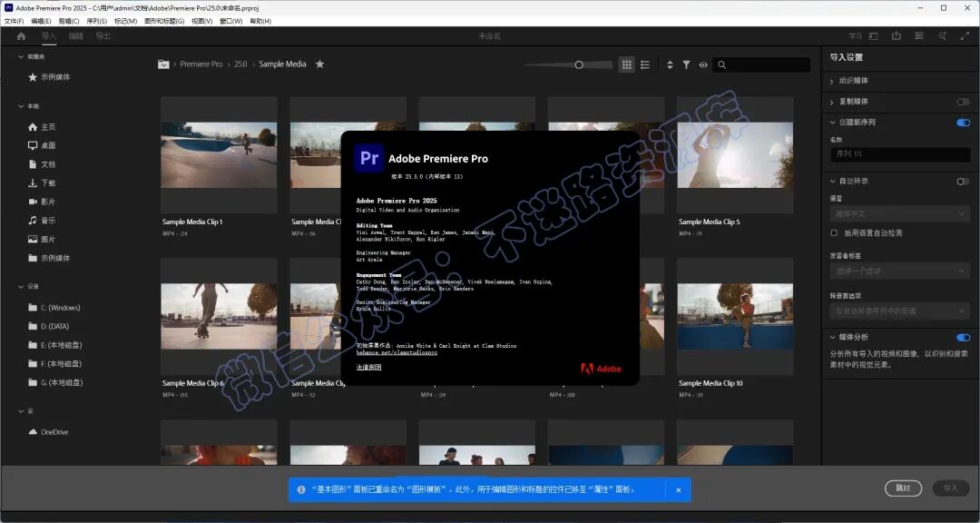The height and width of the screenshot is (523, 980).
Task: Open the 影片 videos location
Action: pyautogui.click(x=41, y=202)
